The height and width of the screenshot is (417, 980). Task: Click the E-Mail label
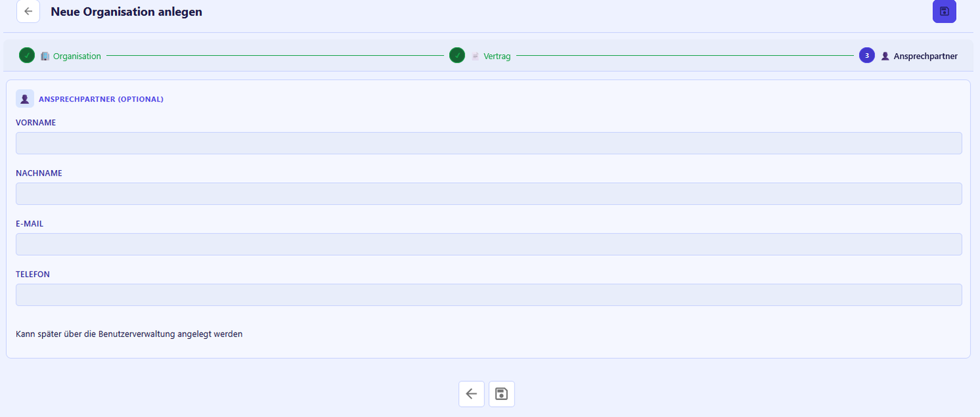click(29, 224)
